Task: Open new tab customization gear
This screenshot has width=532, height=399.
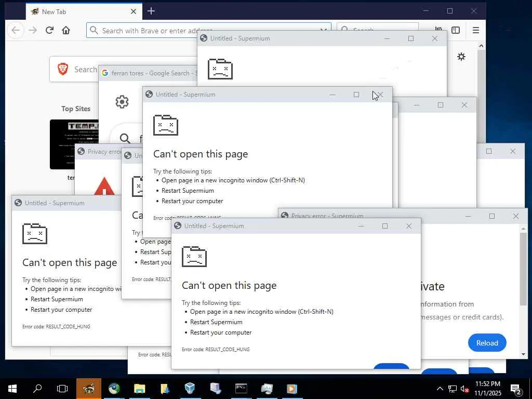Action: (461, 57)
